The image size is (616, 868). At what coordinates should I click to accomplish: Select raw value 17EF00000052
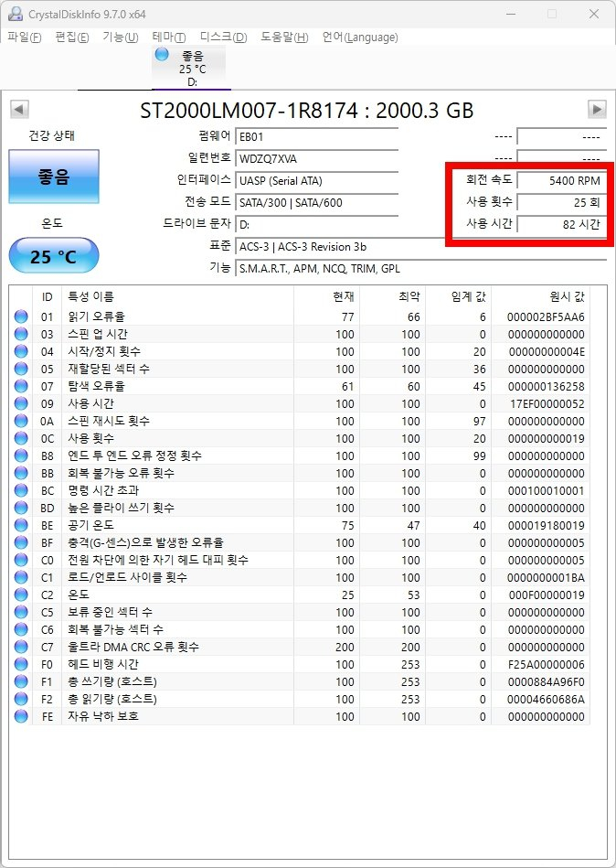[x=547, y=403]
